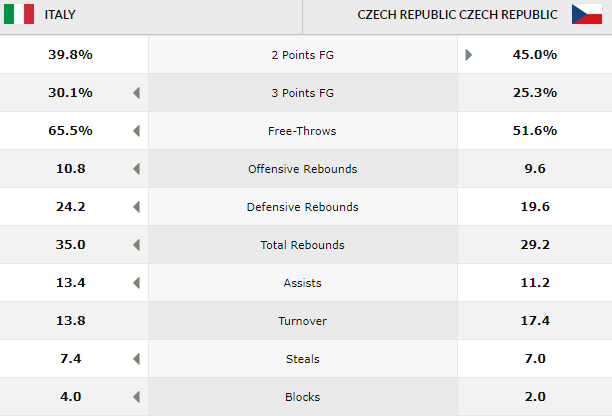Click the Blocks row arrow indicator

pos(136,397)
